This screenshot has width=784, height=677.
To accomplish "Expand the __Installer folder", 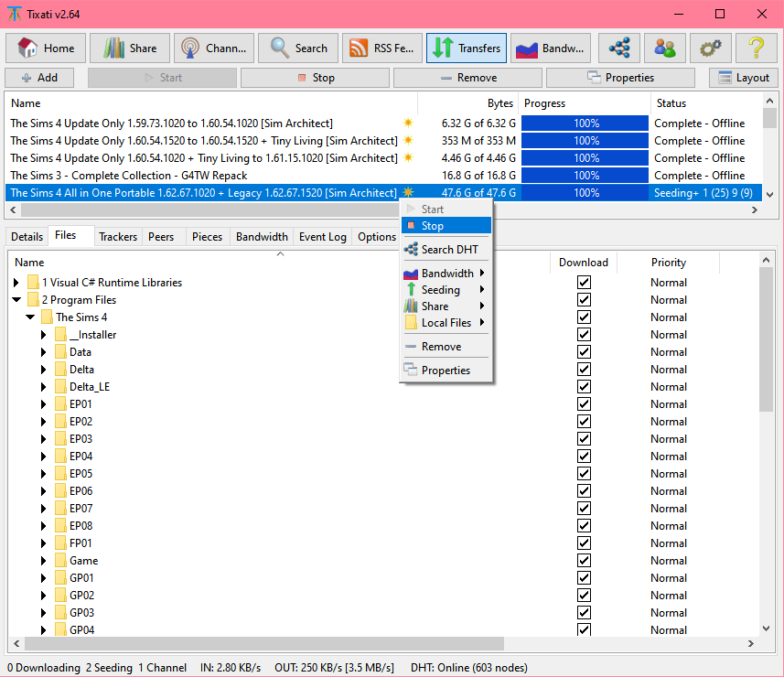I will 44,335.
